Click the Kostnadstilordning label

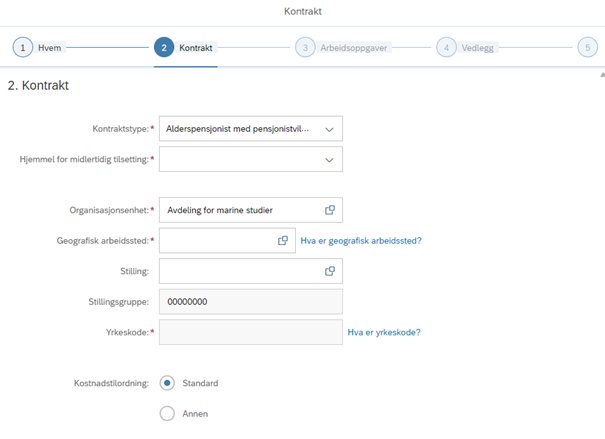point(111,383)
